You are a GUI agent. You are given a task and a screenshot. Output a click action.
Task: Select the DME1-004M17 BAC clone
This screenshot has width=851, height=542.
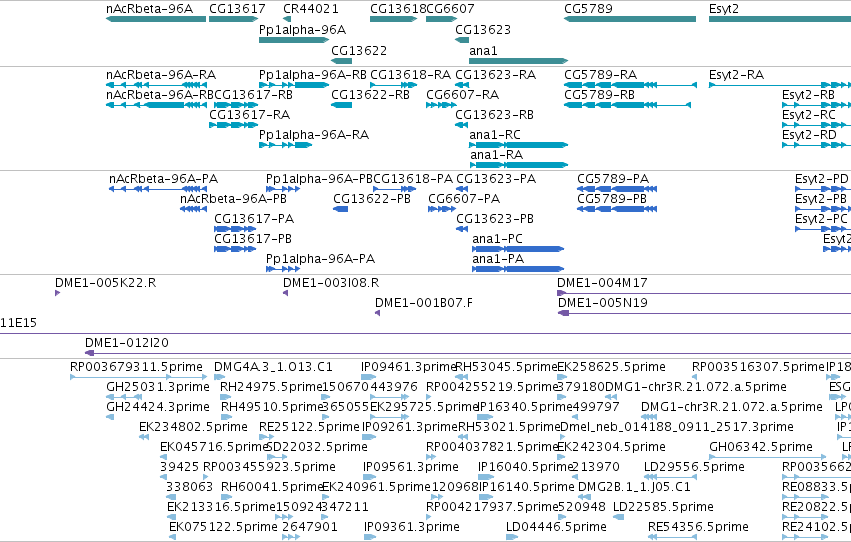tap(704, 293)
